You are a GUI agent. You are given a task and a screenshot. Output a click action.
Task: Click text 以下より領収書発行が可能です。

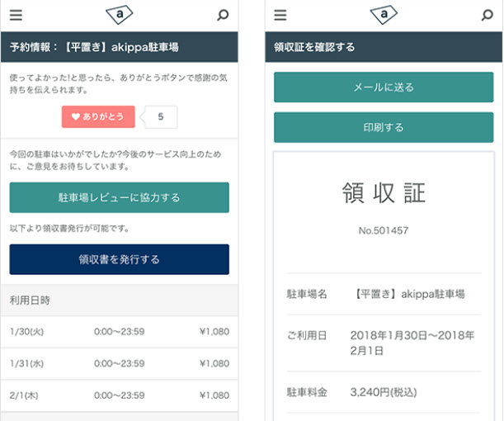coord(69,229)
